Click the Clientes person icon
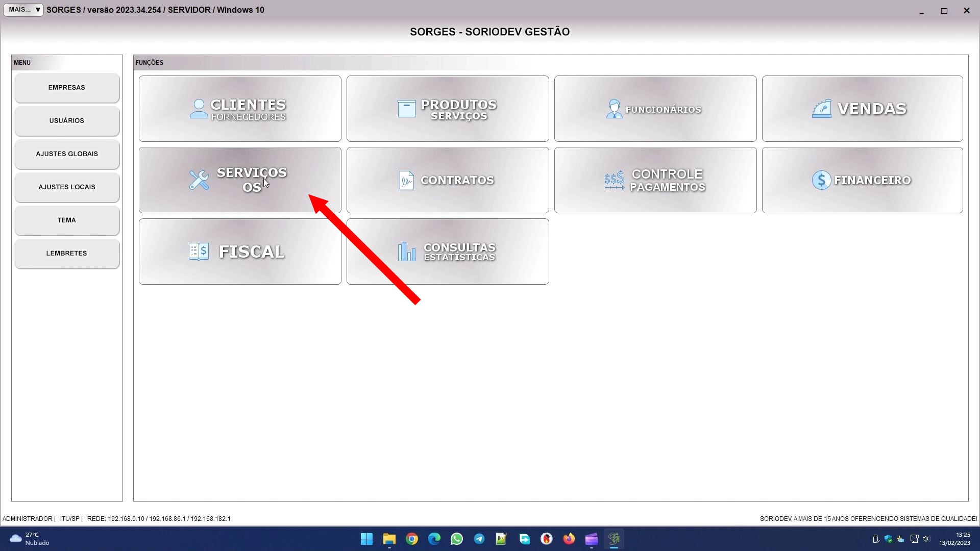980x551 pixels. tap(199, 109)
